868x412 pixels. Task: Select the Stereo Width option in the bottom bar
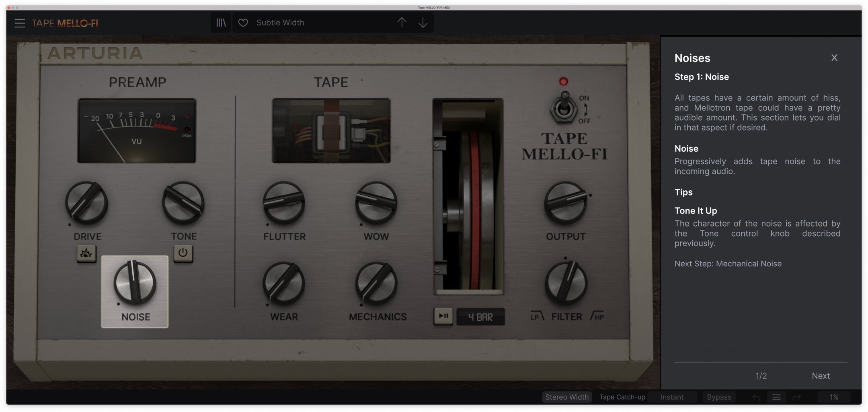click(567, 397)
